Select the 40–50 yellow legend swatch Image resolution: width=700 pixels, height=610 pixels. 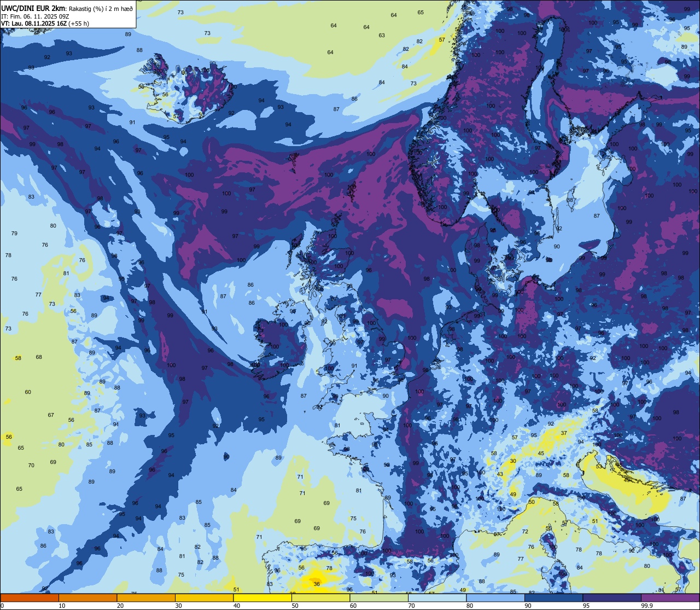point(262,597)
